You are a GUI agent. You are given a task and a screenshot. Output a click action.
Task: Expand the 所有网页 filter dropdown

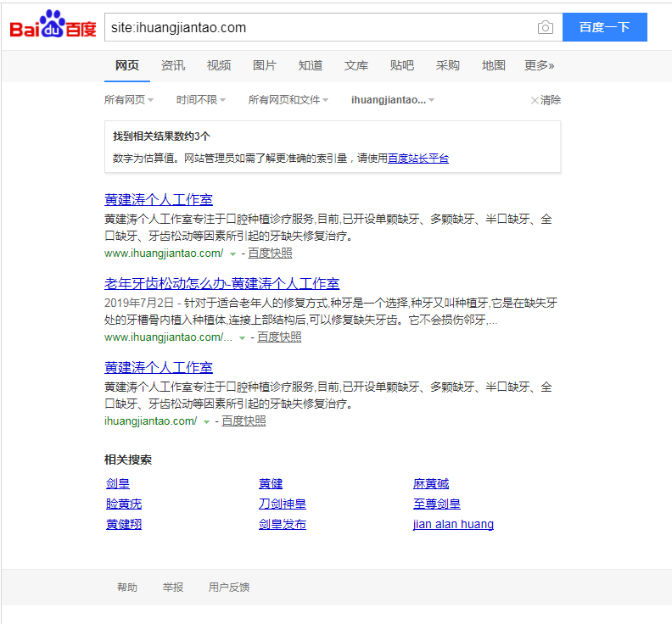point(129,100)
